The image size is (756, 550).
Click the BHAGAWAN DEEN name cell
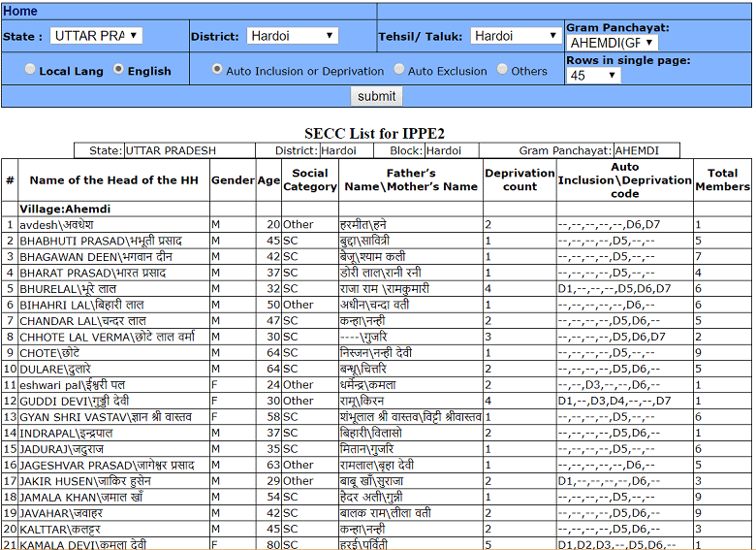pos(113,257)
